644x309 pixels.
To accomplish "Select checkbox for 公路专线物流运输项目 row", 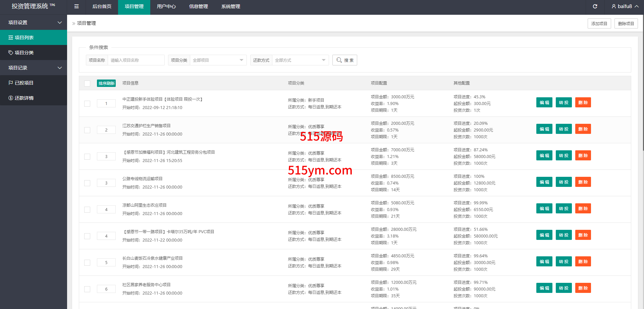I will point(87,183).
